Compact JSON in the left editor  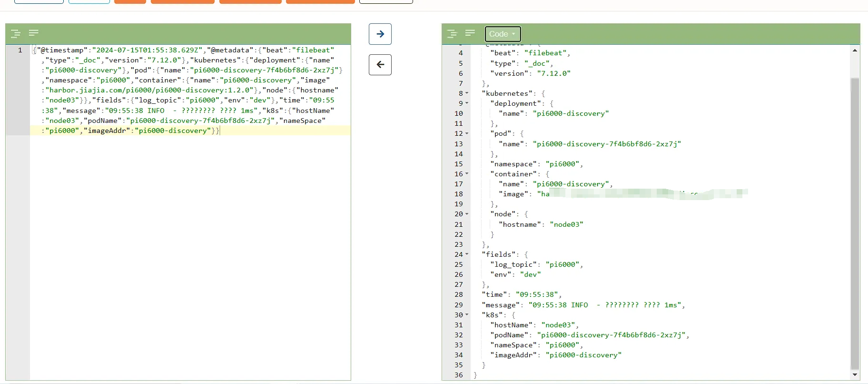tap(33, 33)
